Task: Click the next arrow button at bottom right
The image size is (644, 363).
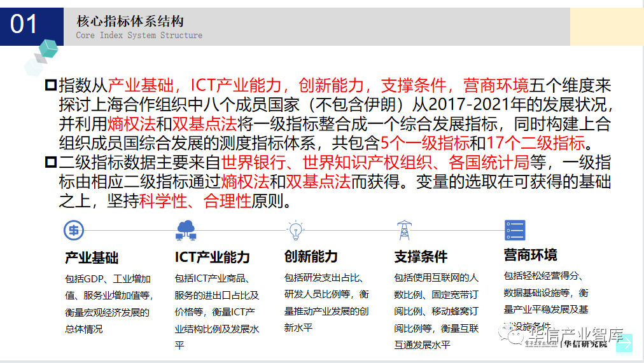Action: click(624, 343)
